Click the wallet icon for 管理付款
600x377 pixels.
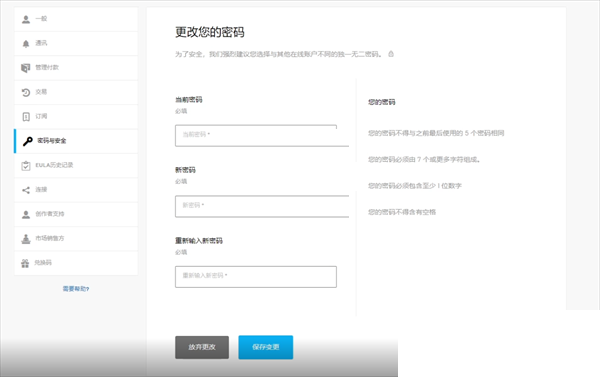click(x=25, y=68)
